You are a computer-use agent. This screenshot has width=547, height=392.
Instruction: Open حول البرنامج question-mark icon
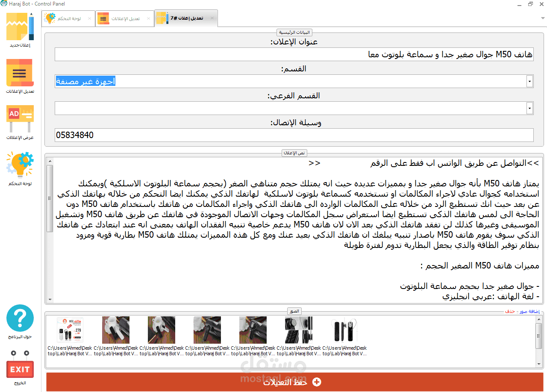[x=20, y=321]
